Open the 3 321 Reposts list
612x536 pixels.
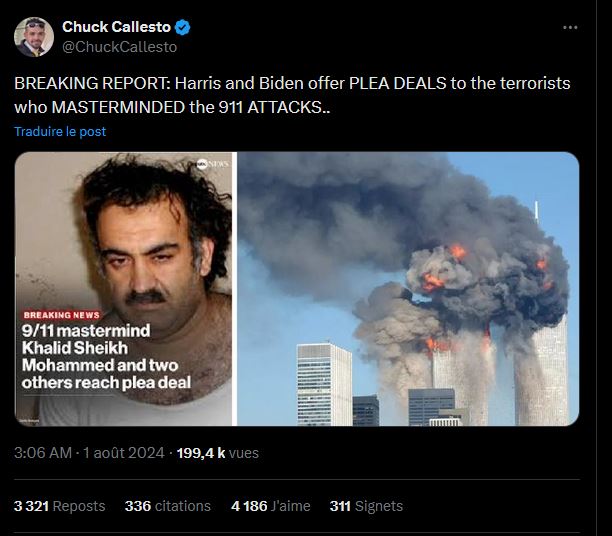click(59, 506)
